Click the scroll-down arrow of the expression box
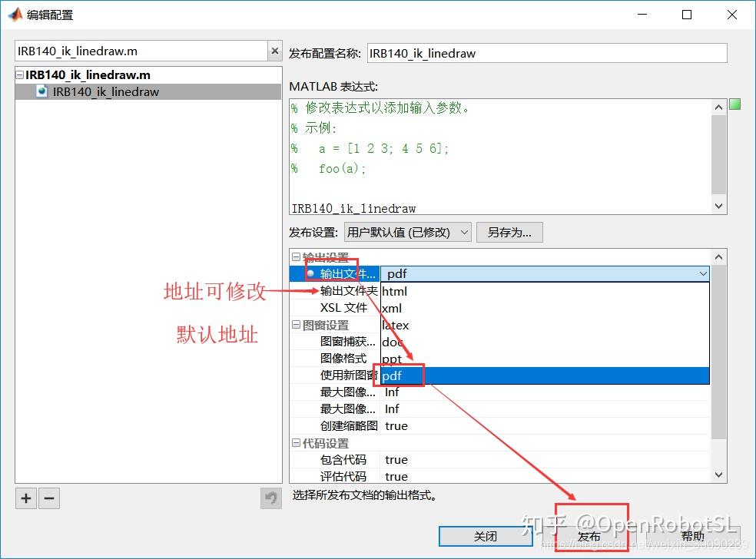Image resolution: width=756 pixels, height=559 pixels. (717, 206)
